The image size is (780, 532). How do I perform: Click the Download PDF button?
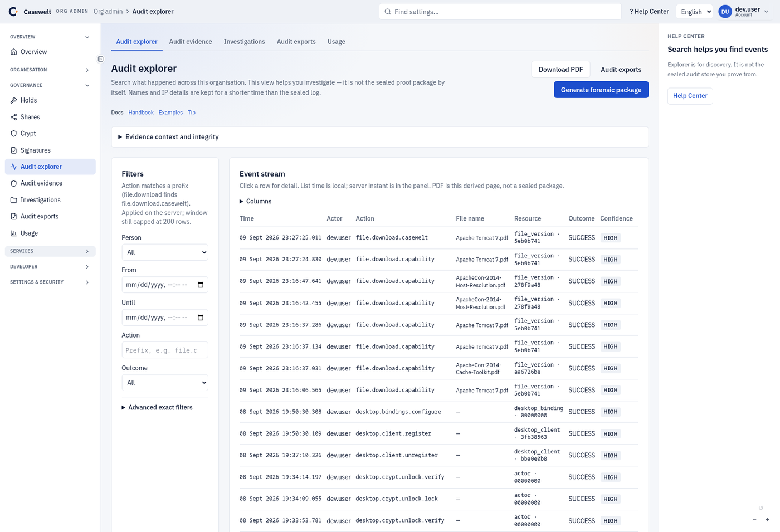click(x=560, y=70)
